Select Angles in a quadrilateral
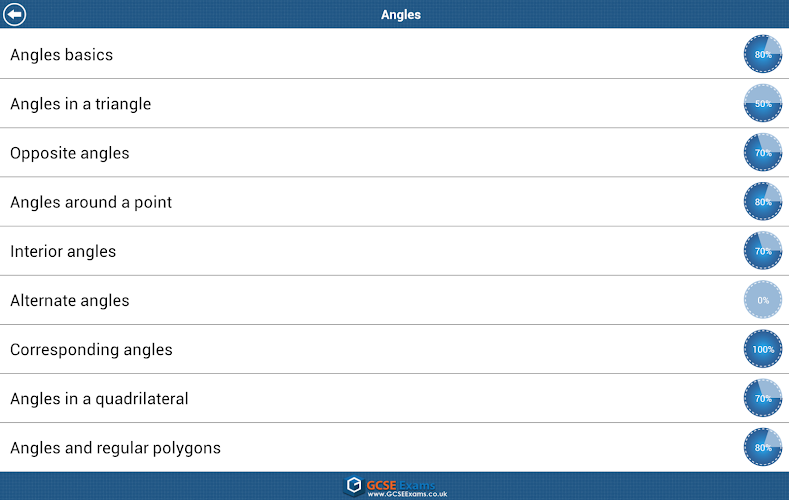 coord(99,399)
